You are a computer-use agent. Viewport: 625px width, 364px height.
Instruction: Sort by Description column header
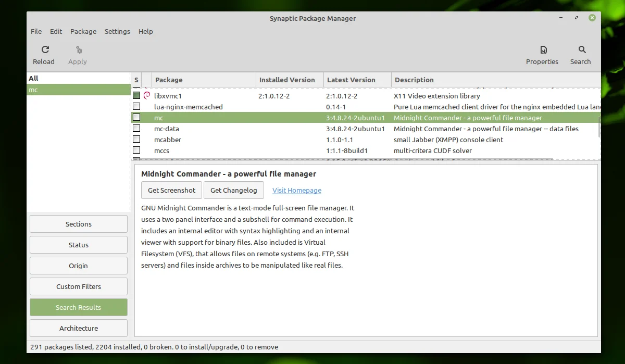click(x=495, y=80)
